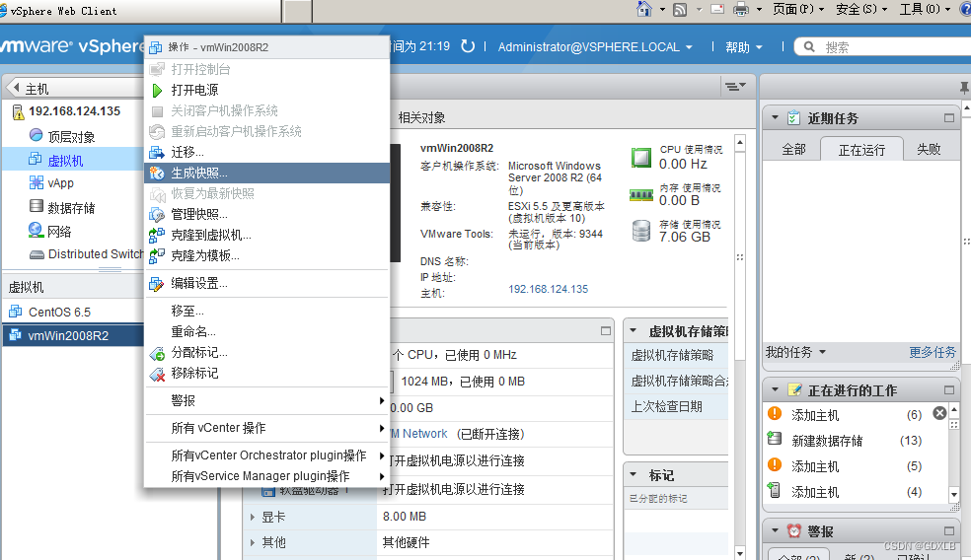Open the IE 页面(P) menu
This screenshot has height=560, width=971.
point(797,9)
